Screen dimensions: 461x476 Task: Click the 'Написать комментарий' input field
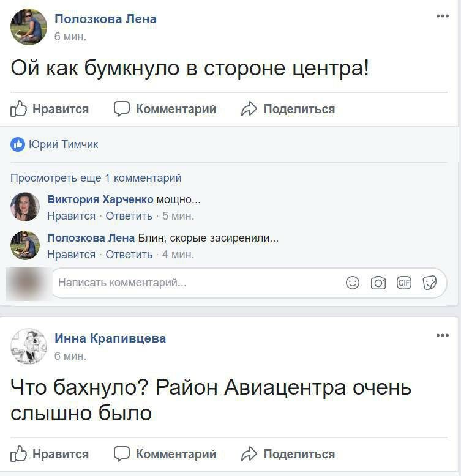coord(184,283)
